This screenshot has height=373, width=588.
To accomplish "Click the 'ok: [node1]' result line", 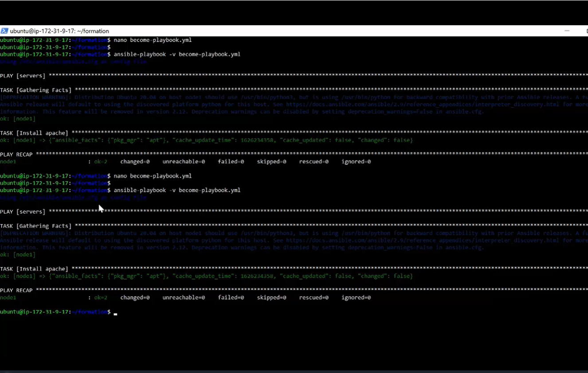I will click(17, 118).
